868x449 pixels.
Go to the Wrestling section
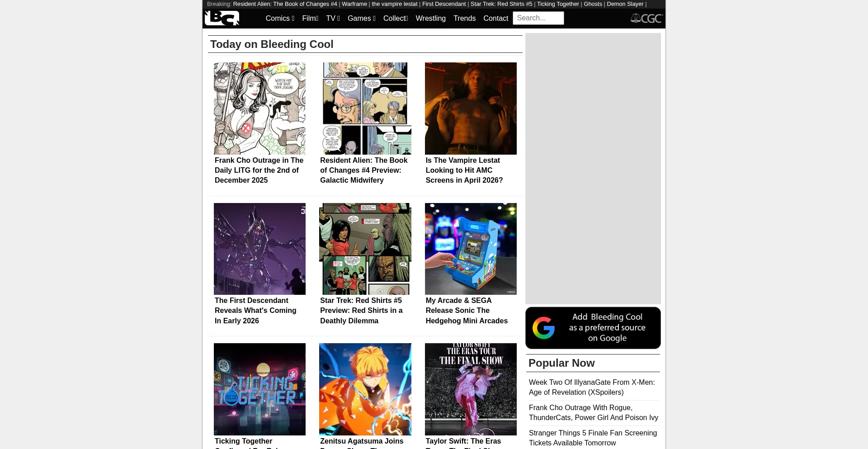[x=430, y=19]
